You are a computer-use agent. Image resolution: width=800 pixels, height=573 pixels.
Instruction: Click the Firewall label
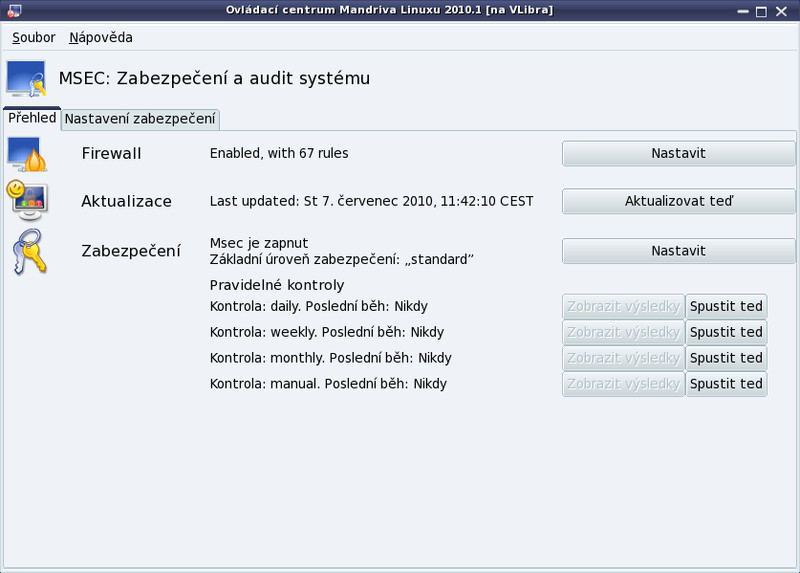coord(111,154)
